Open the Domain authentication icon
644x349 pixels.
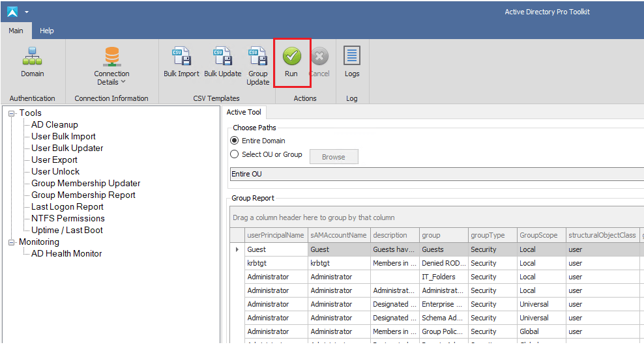[32, 56]
